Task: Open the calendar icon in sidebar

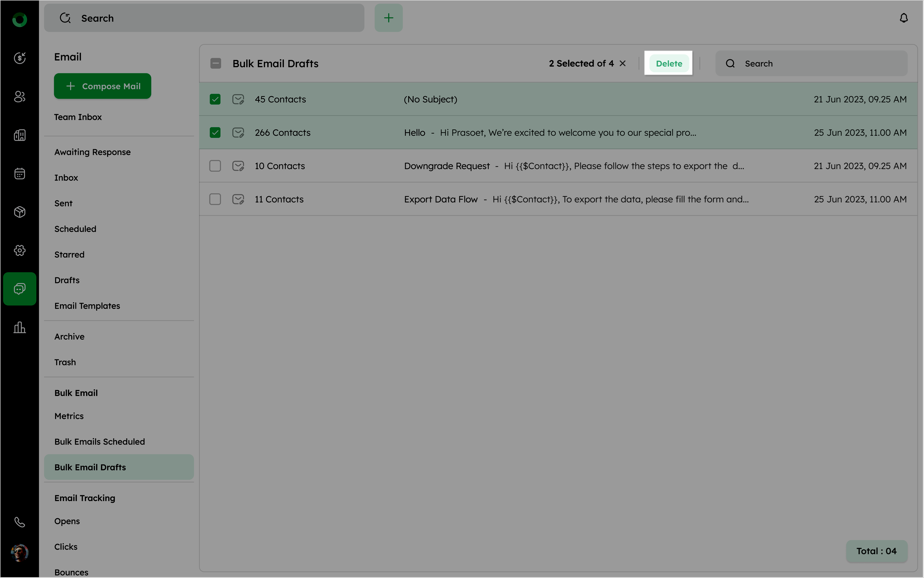Action: point(19,174)
